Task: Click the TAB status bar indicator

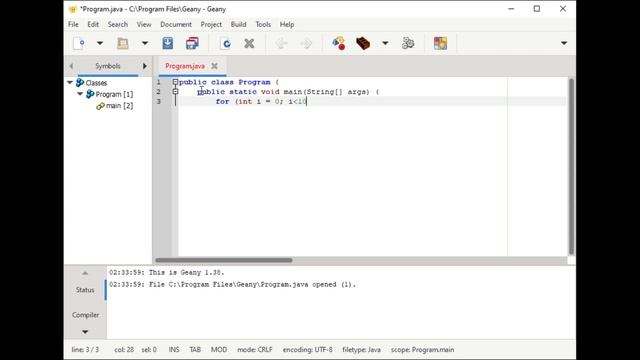Action: tap(195, 350)
